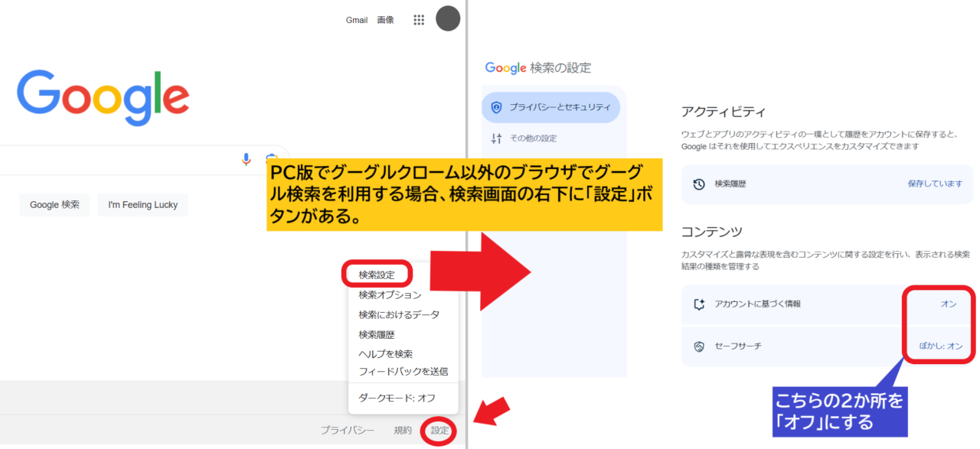Choose 検索におけるデータ menu entry
This screenshot has height=449, width=980.
pos(399,314)
